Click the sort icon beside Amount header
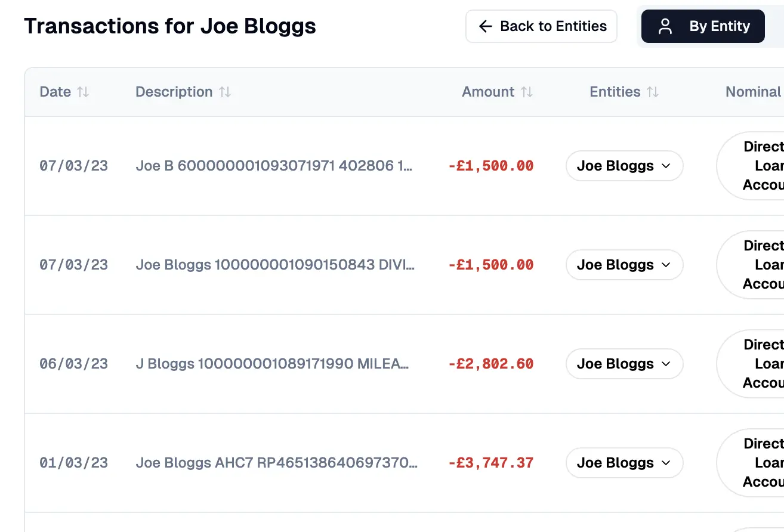The height and width of the screenshot is (532, 784). click(x=528, y=92)
